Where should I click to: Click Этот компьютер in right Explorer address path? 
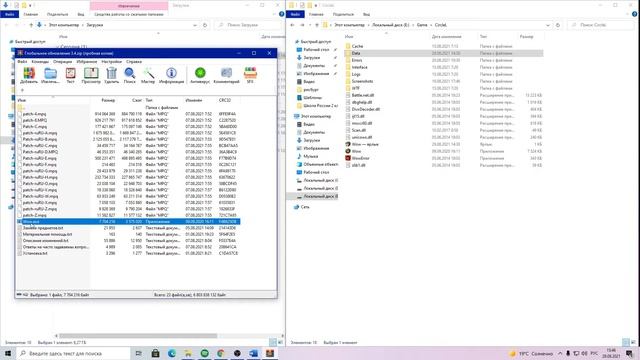[349, 25]
